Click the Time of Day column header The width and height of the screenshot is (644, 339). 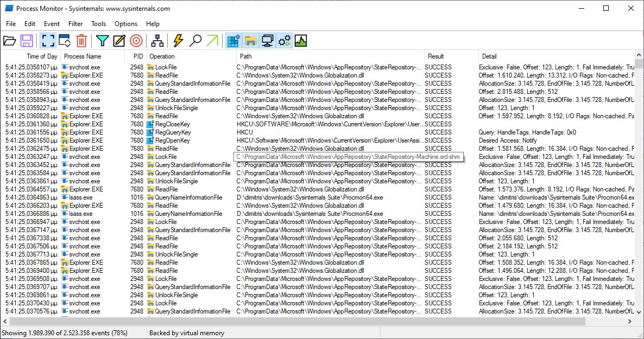31,56
